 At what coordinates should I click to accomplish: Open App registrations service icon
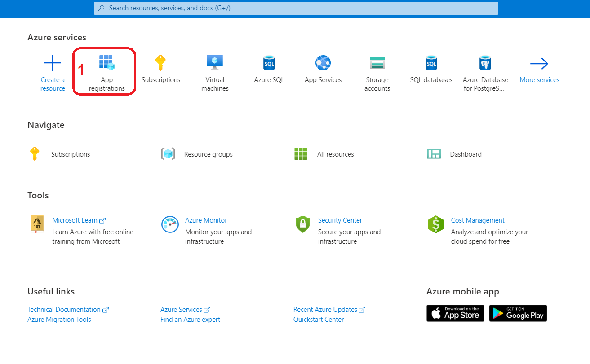[x=107, y=63]
